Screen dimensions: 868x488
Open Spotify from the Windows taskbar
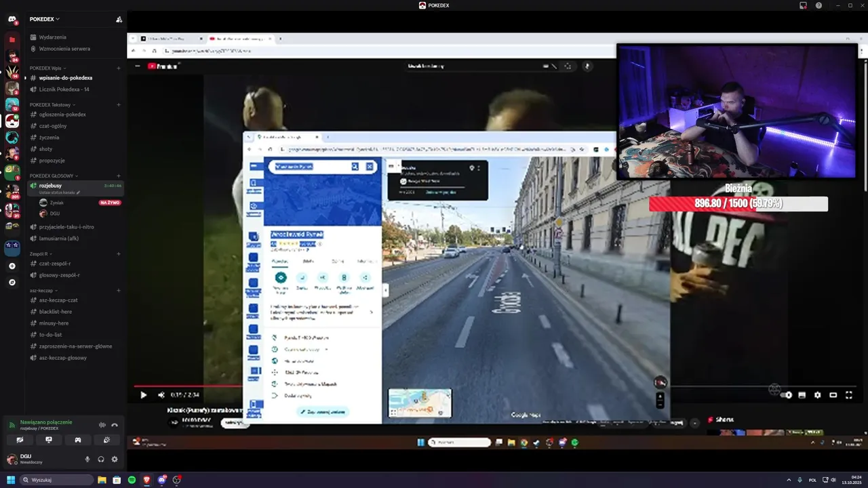pos(132,480)
